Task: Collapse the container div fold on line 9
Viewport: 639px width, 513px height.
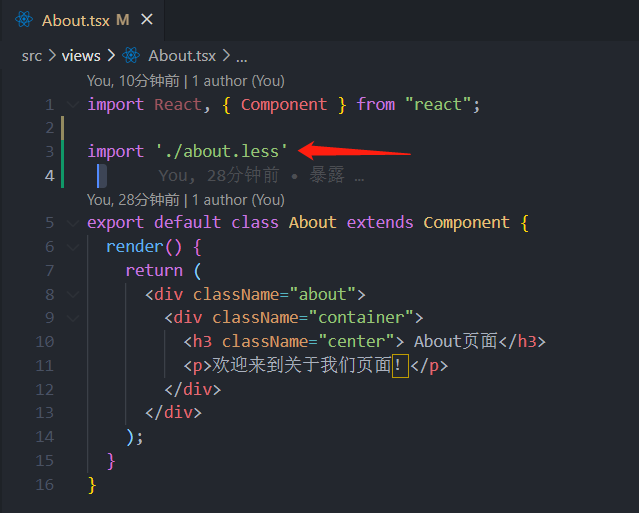Action: click(73, 318)
